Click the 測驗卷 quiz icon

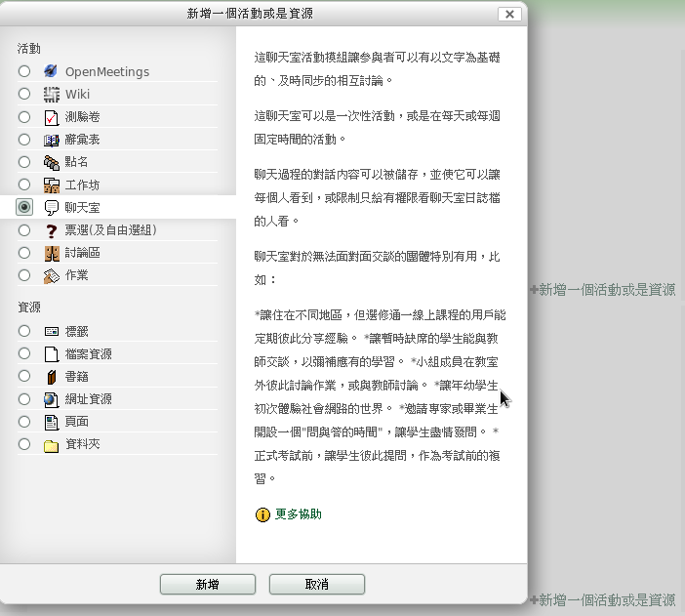click(52, 117)
